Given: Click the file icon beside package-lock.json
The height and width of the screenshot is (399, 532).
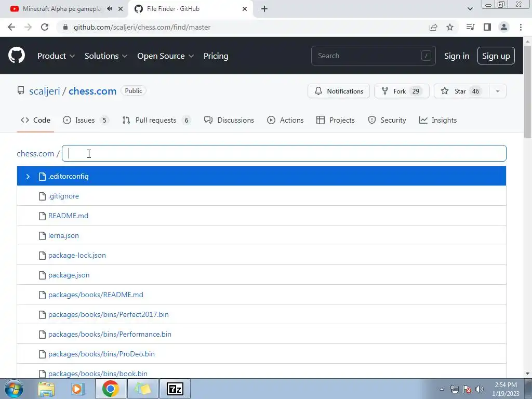Looking at the screenshot, I should [x=42, y=256].
